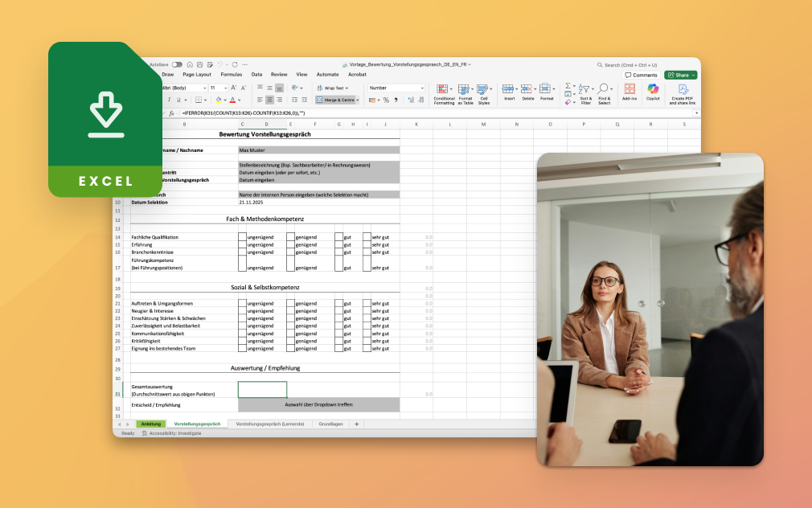The image size is (812, 508).
Task: Expand the Merge & Centre dropdown arrow
Action: (357, 100)
